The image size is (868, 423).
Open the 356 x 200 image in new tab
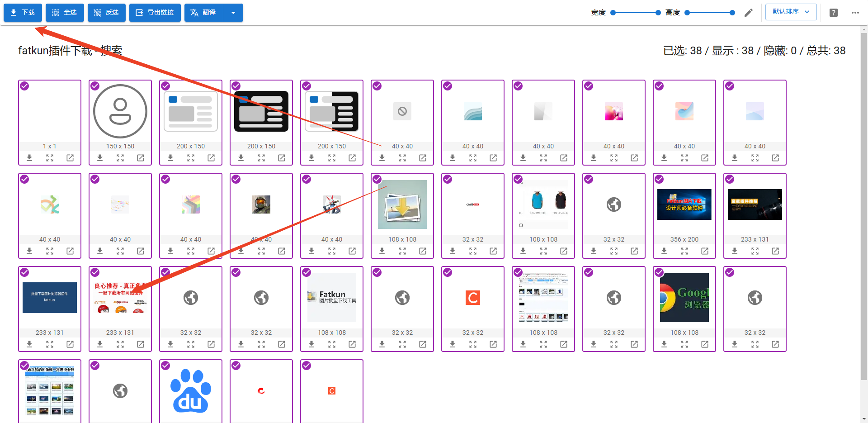tap(705, 251)
